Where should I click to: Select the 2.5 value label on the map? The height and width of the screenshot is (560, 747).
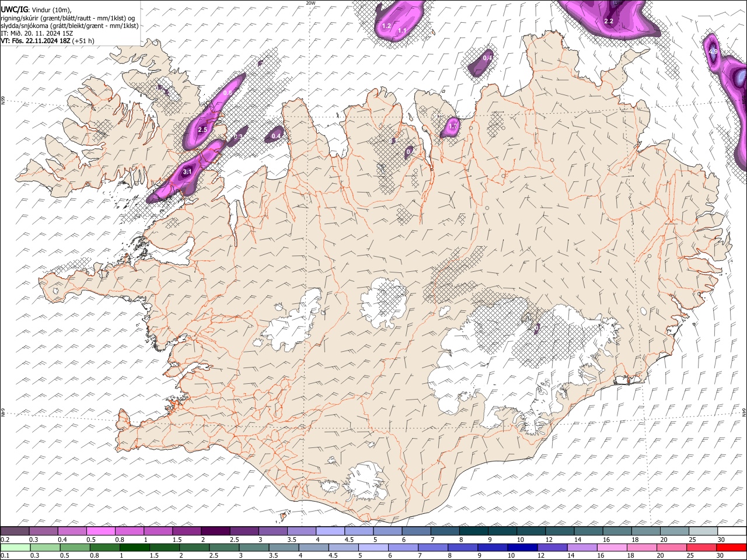(203, 129)
